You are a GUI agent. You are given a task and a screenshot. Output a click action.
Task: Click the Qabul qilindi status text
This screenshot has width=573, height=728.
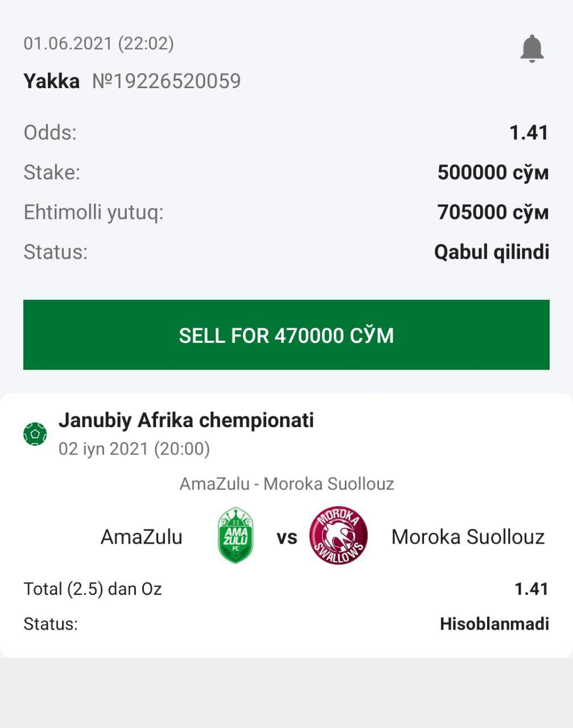tap(492, 251)
